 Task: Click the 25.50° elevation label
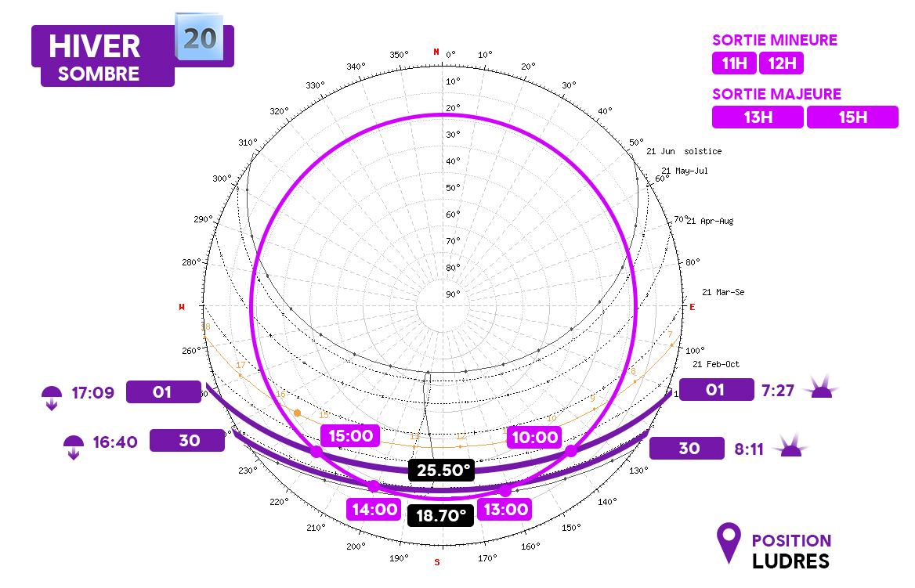point(441,471)
